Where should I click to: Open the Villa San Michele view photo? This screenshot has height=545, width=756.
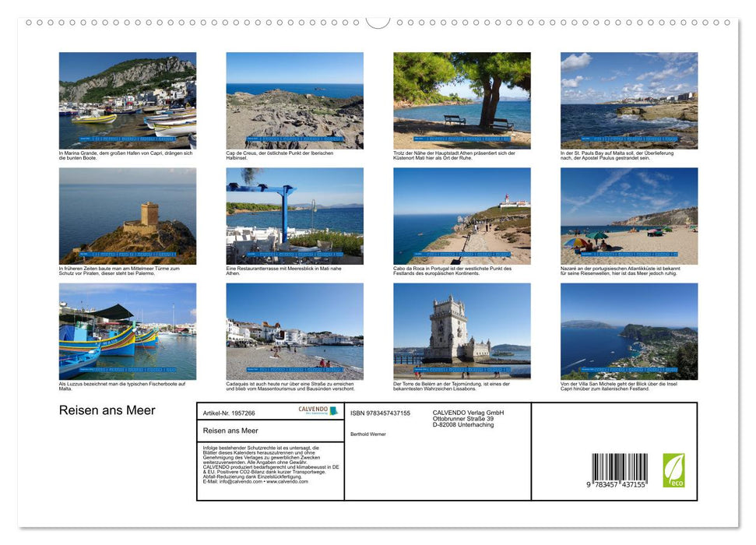click(x=629, y=330)
